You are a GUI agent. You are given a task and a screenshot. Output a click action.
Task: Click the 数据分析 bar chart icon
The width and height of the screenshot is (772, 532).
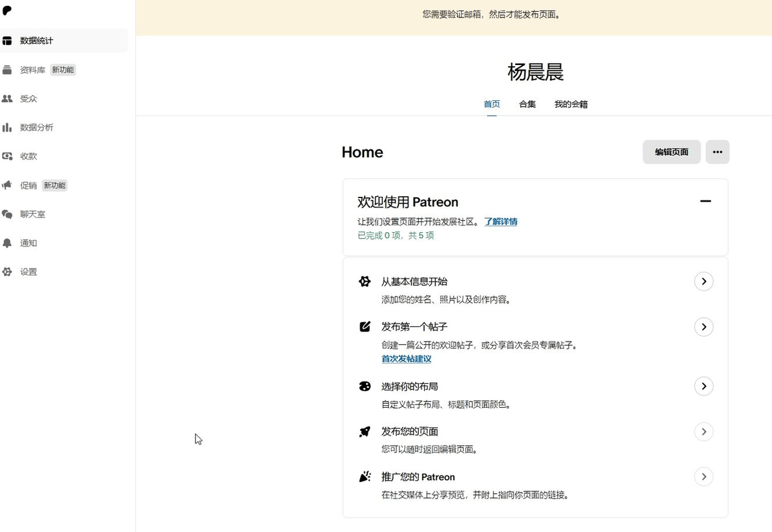coord(7,127)
